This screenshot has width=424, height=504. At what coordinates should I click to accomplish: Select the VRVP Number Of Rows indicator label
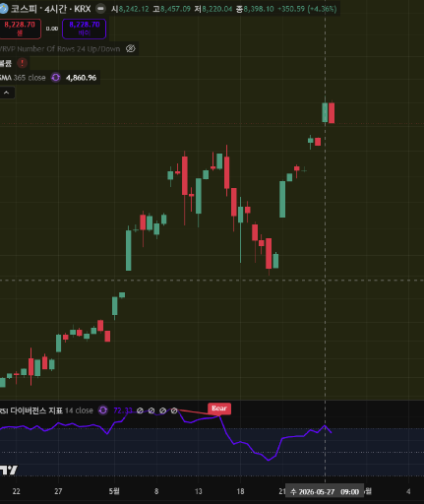[60, 49]
